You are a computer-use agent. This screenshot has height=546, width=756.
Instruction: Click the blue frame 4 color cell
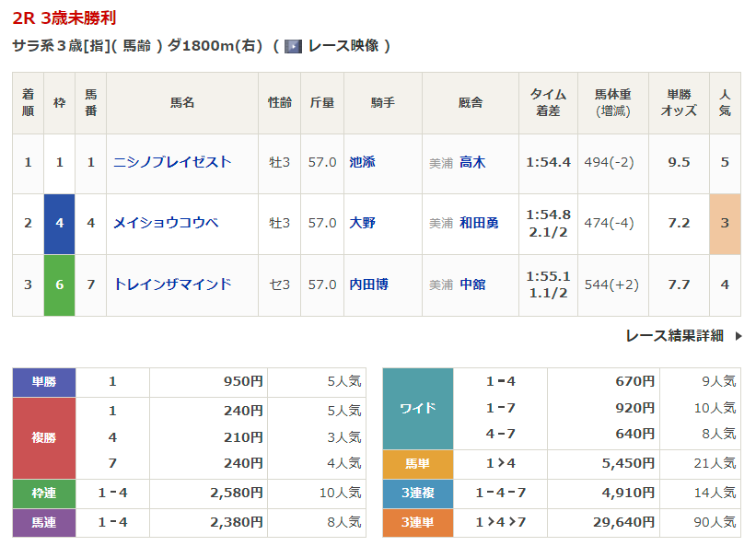(x=60, y=224)
